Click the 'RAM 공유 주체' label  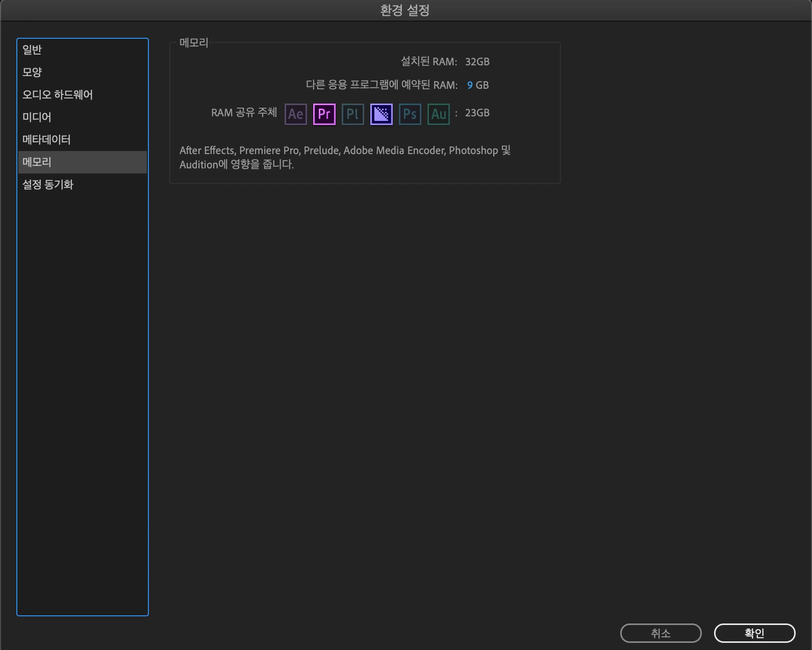pos(244,113)
